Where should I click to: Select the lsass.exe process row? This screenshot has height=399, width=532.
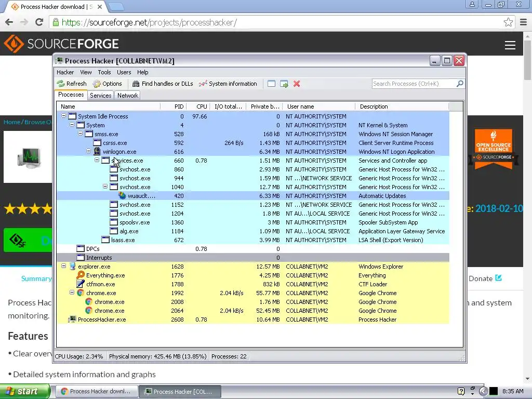point(253,240)
